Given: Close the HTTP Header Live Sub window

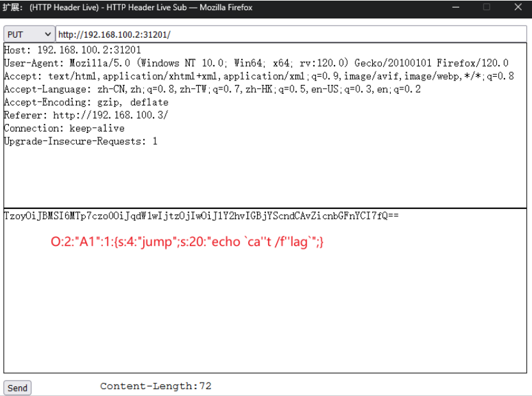Looking at the screenshot, I should [518, 8].
